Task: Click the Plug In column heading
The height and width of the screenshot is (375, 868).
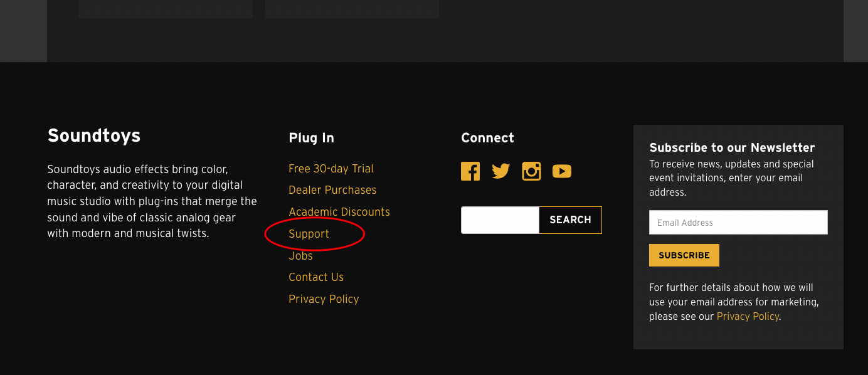Action: pyautogui.click(x=311, y=138)
